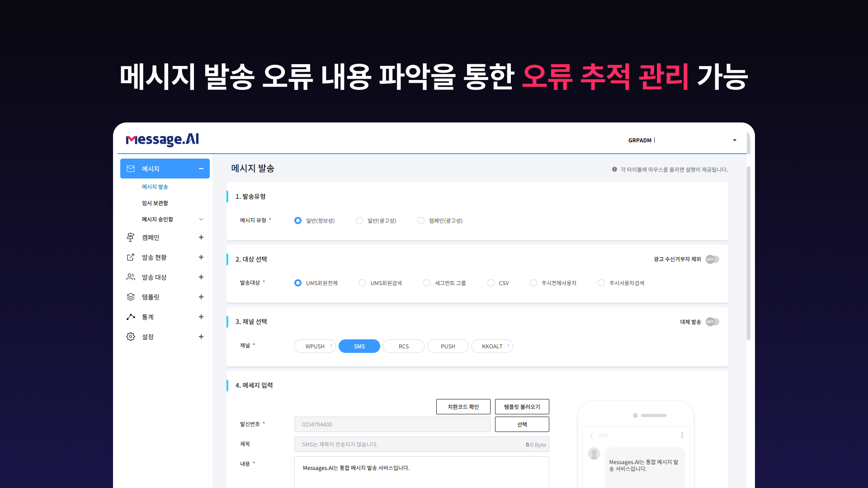Screen dimensions: 868x488
Task: Click the phone preview three-dot menu icon
Action: tap(682, 435)
